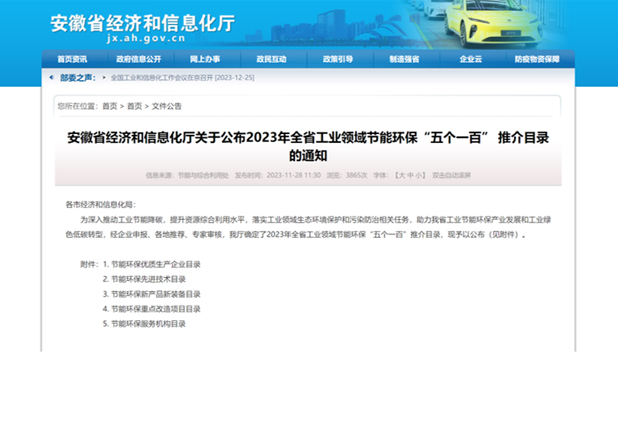
Task: Click the first 首页 breadcrumb link
Action: (109, 105)
